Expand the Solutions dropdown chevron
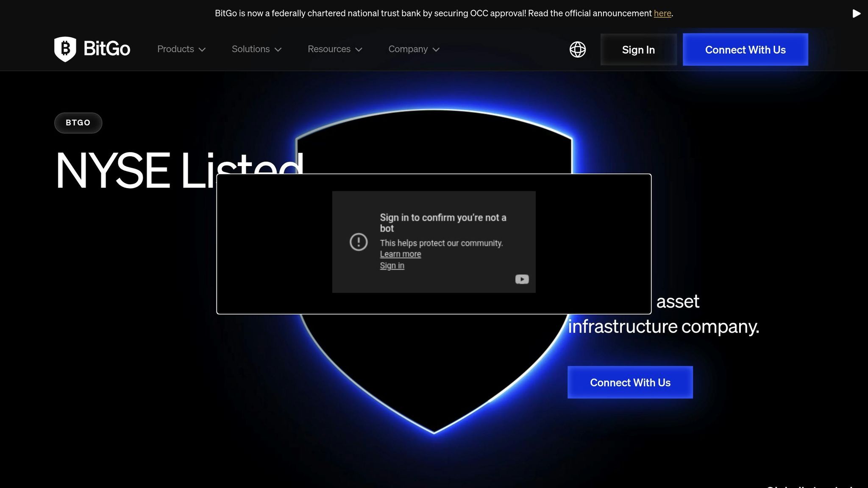The image size is (868, 488). pyautogui.click(x=278, y=50)
